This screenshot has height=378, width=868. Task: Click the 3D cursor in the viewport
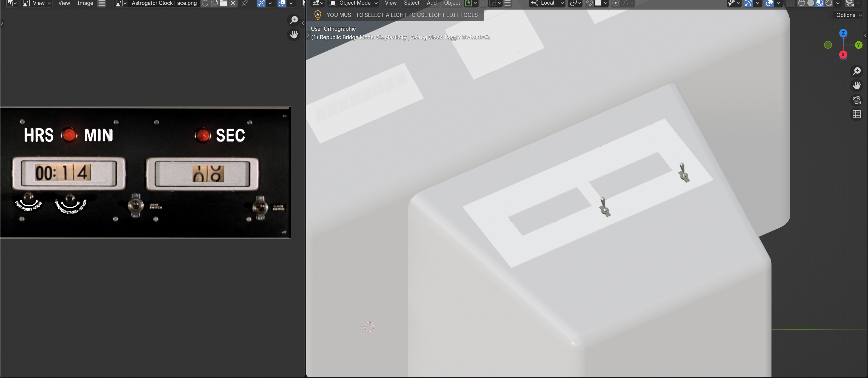pos(369,327)
